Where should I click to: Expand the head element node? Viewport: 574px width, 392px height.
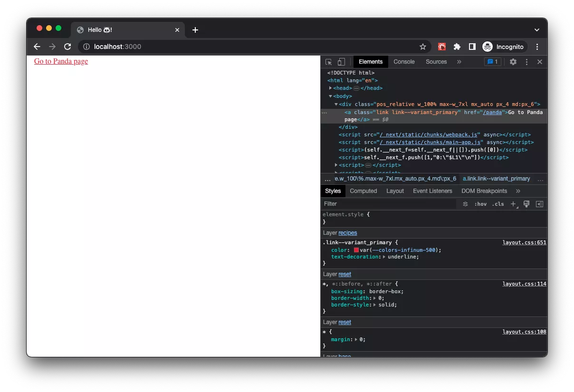331,88
